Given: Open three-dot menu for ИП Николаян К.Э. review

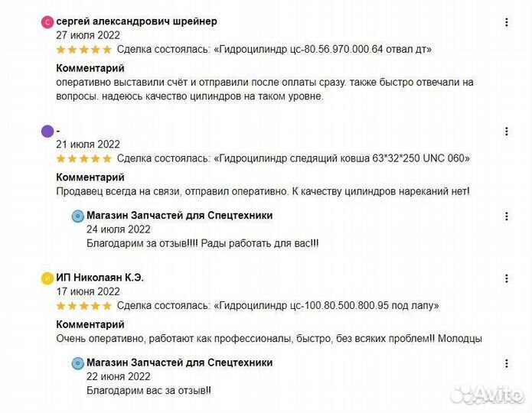Looking at the screenshot, I should (x=506, y=278).
